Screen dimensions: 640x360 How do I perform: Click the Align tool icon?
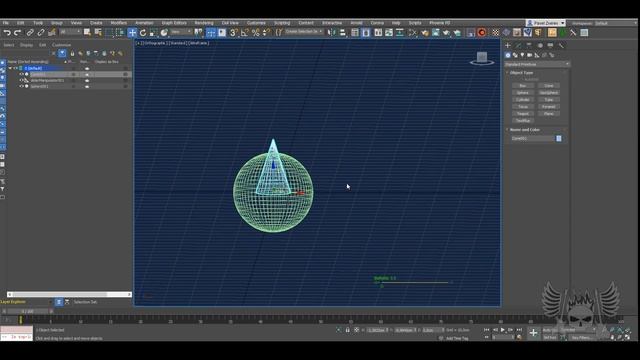point(342,33)
